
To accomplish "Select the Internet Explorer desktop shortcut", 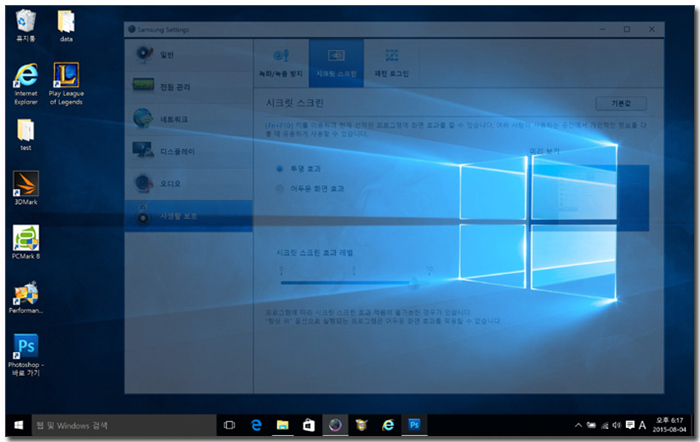I will click(x=26, y=84).
